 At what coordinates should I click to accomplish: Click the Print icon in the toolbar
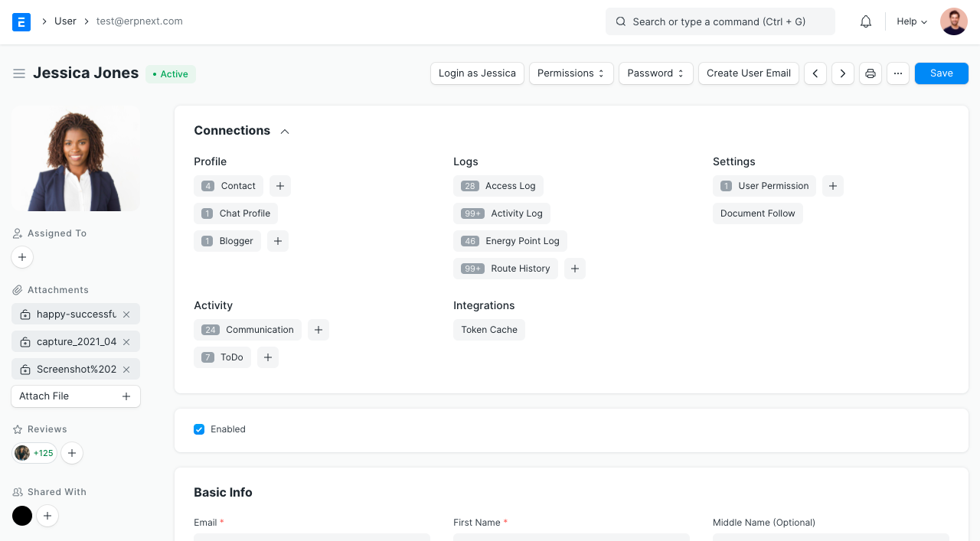point(870,73)
